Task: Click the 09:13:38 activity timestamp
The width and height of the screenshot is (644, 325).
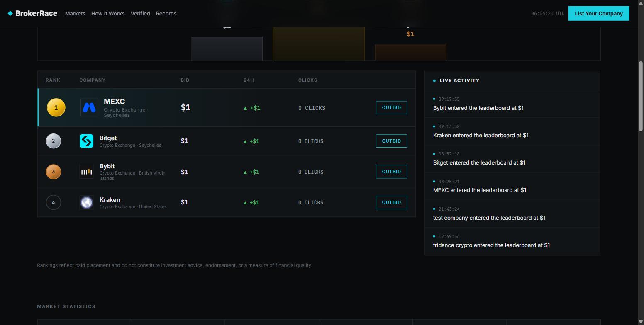Action: point(449,126)
